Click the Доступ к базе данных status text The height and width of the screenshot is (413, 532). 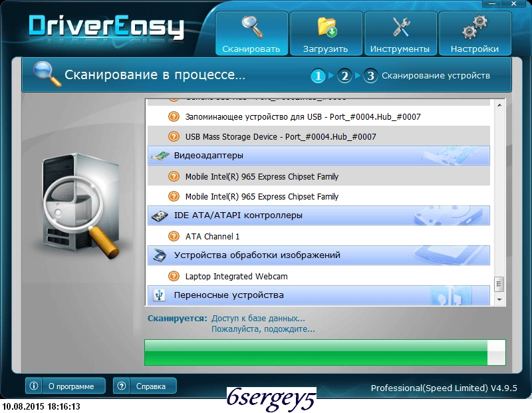(258, 319)
